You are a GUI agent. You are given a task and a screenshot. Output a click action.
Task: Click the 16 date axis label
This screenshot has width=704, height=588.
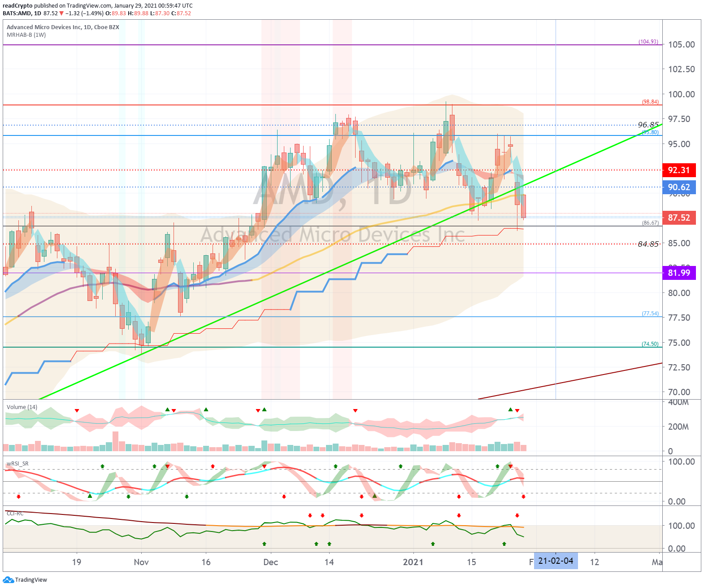tap(206, 562)
